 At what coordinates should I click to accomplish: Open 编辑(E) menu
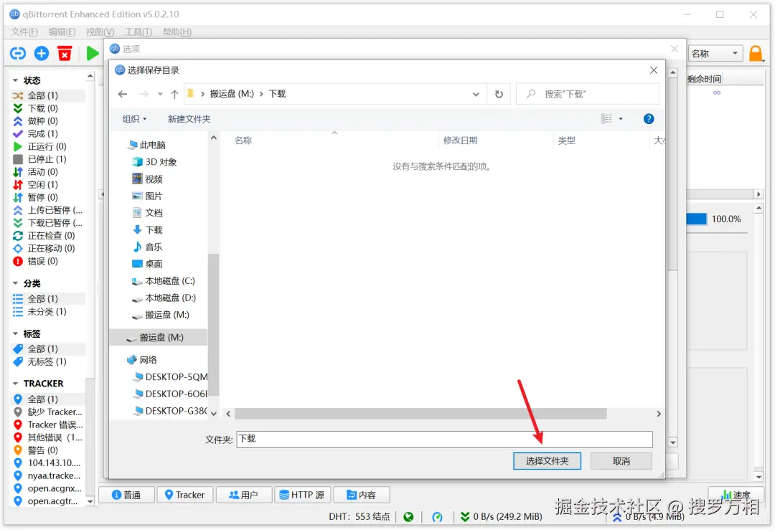coord(62,32)
